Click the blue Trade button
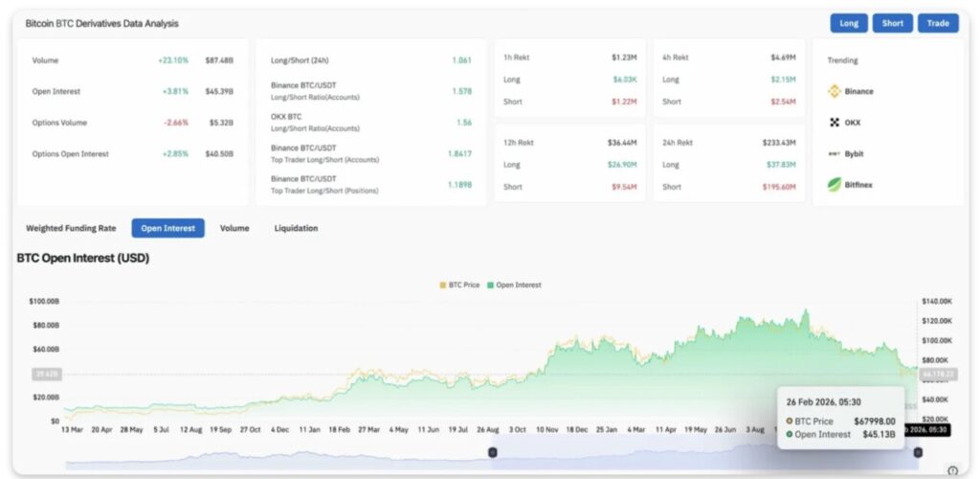This screenshot has width=980, height=479. pos(937,23)
